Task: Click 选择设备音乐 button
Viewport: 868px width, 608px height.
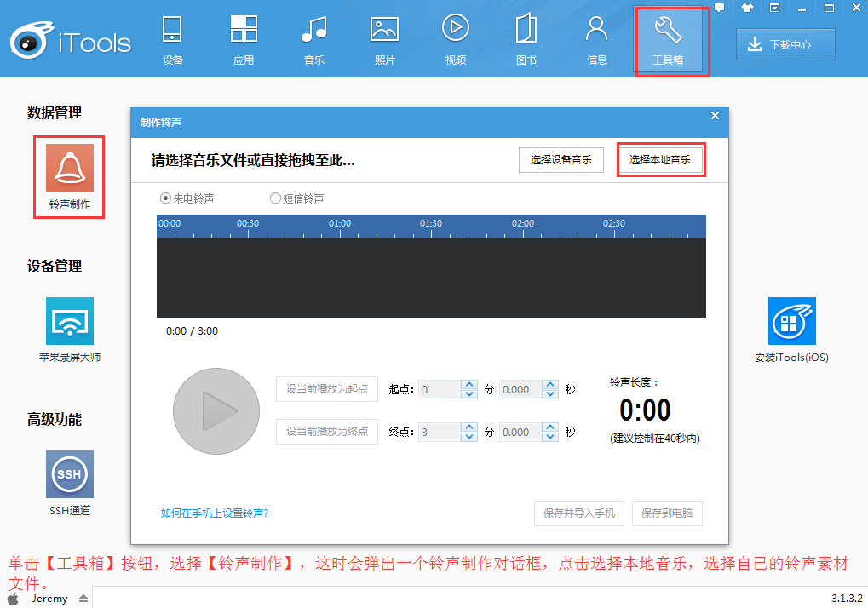Action: 561,160
